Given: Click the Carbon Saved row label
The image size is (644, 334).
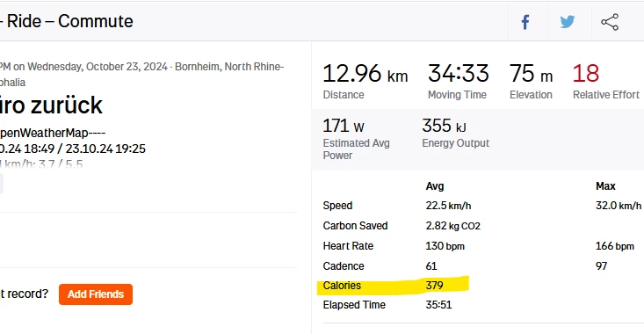Looking at the screenshot, I should [x=355, y=226].
